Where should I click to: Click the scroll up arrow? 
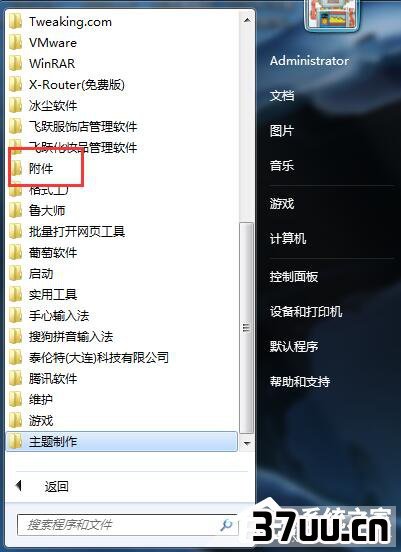tap(247, 20)
